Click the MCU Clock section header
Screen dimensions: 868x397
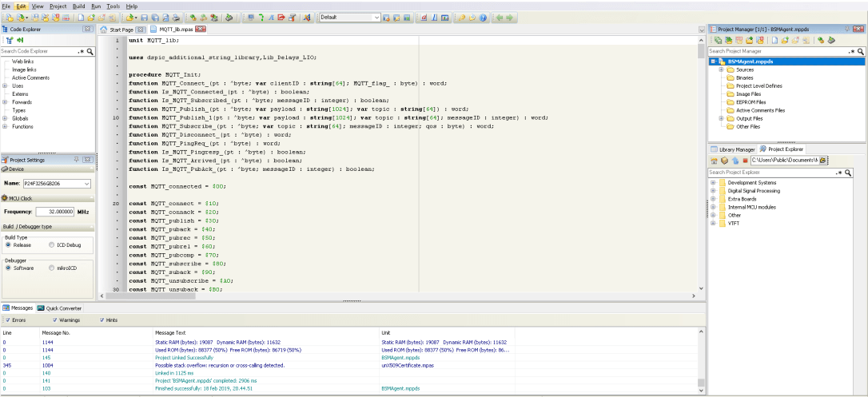48,198
